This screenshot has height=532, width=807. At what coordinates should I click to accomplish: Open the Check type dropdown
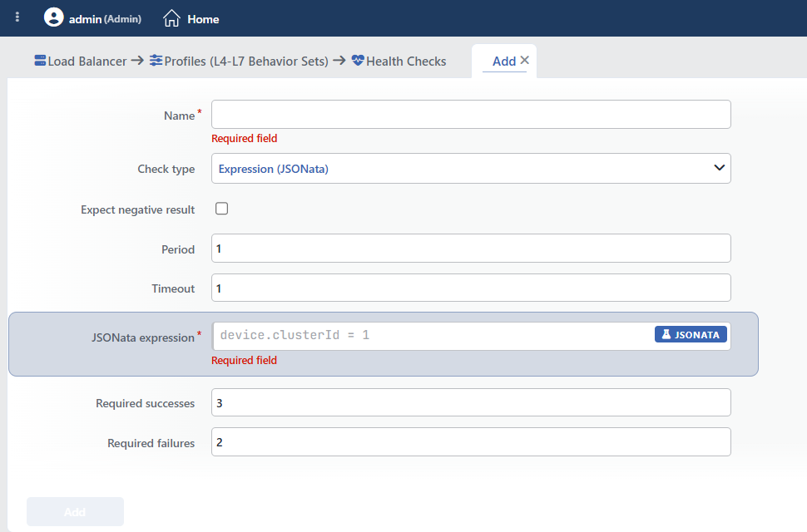tap(471, 168)
